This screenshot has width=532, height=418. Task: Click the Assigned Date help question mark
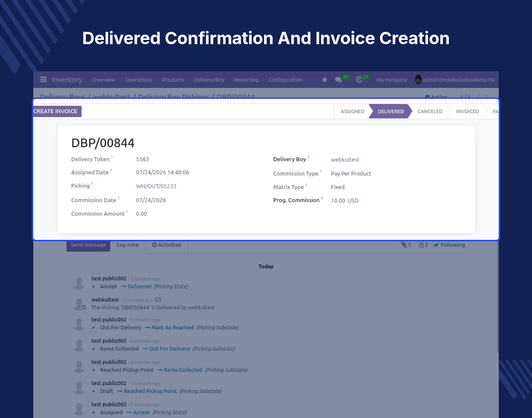(111, 171)
